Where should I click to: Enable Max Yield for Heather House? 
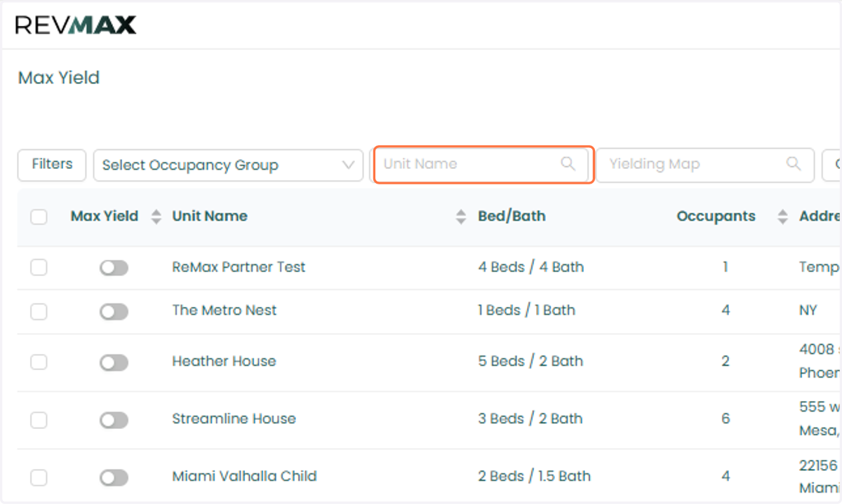point(114,362)
